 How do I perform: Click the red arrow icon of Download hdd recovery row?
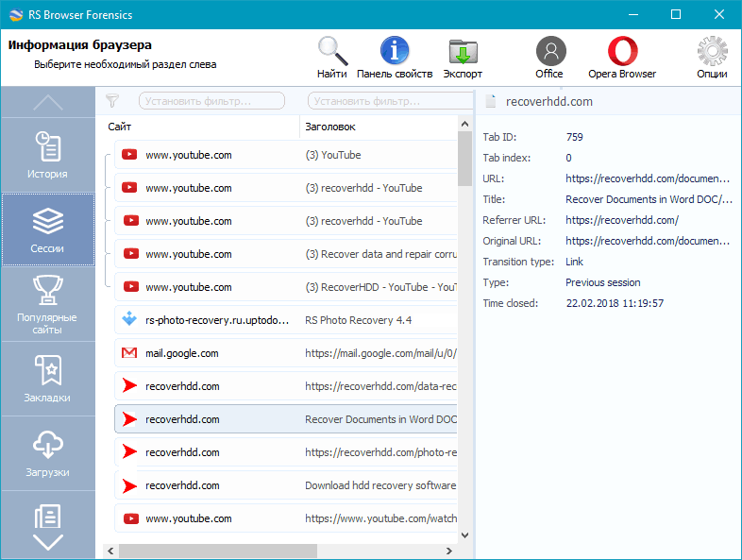[x=129, y=485]
